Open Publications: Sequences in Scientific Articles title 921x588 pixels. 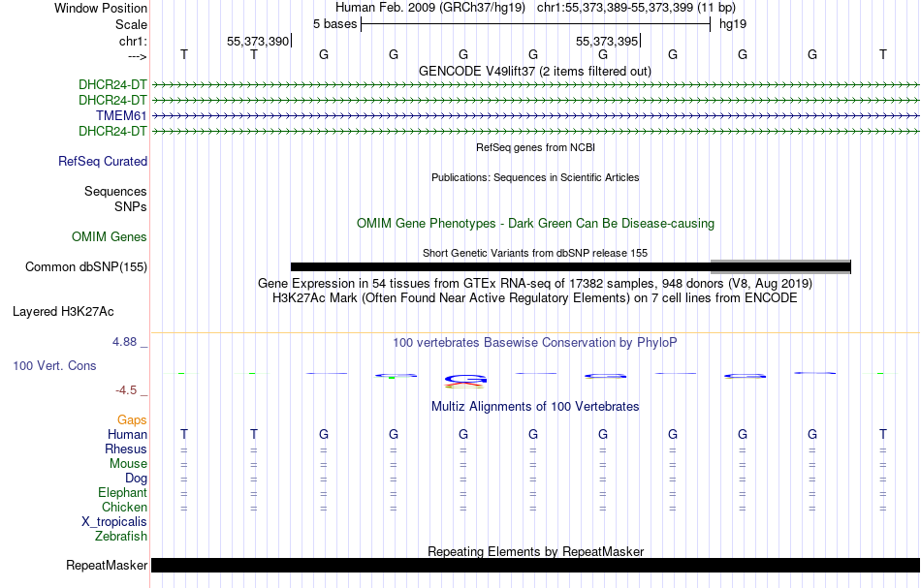pos(535,177)
